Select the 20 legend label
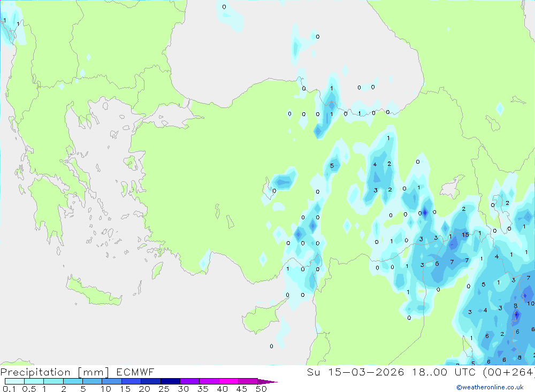The image size is (535, 392). [x=144, y=389]
